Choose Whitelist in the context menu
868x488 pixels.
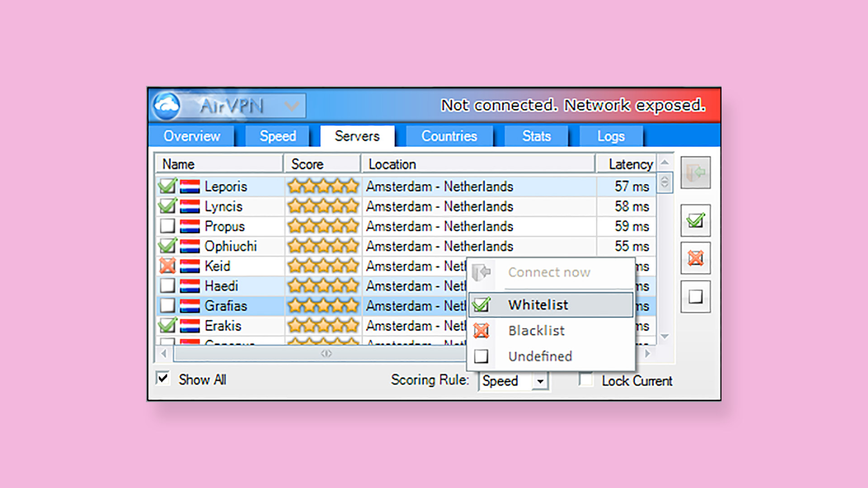pos(551,305)
